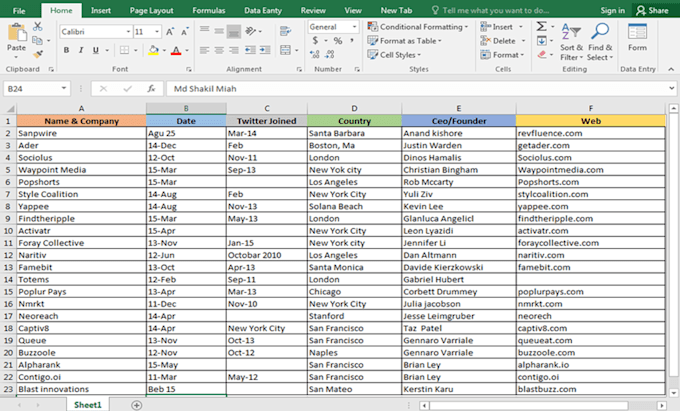Screen dimensions: 680x411
Task: Decrease decimal places
Action: coord(330,55)
